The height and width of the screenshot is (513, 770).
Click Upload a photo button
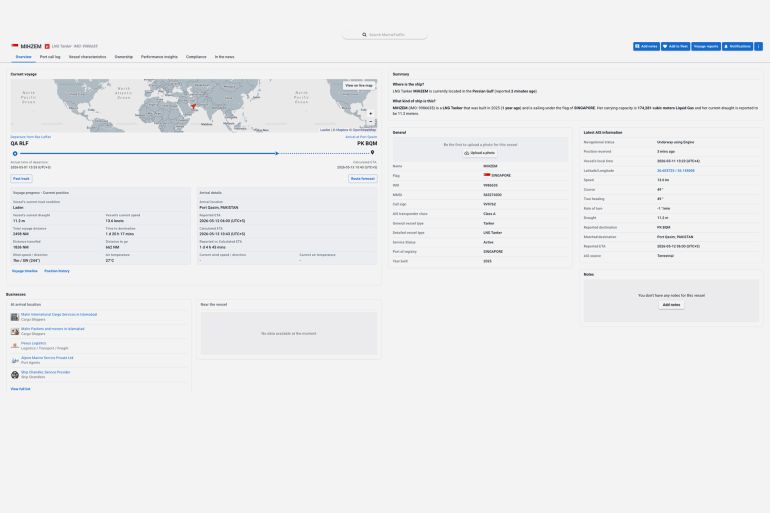480,153
